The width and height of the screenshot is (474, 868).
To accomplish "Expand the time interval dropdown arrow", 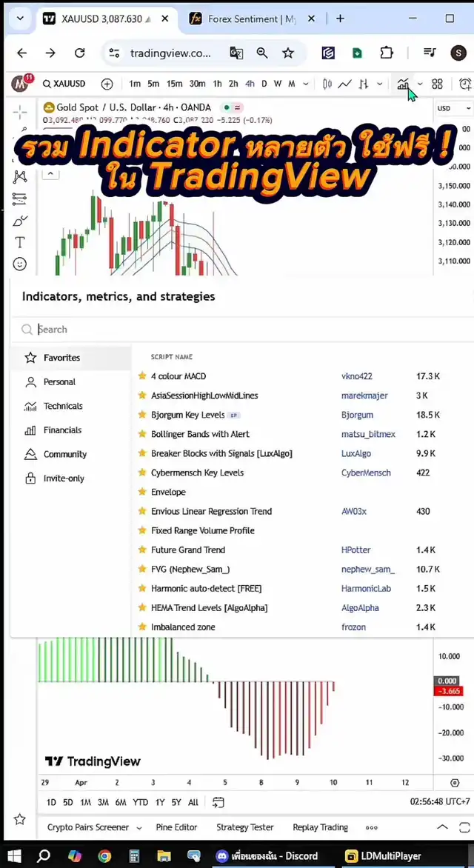I will point(304,84).
